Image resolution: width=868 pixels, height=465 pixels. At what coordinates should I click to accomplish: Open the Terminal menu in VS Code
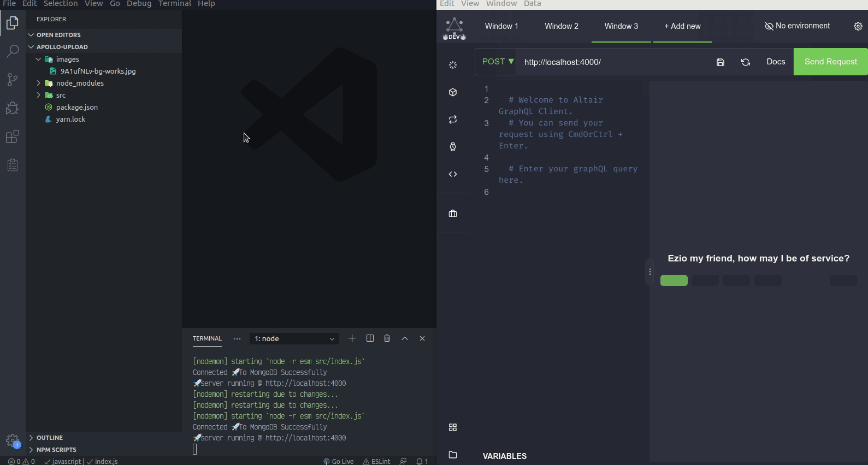point(175,4)
